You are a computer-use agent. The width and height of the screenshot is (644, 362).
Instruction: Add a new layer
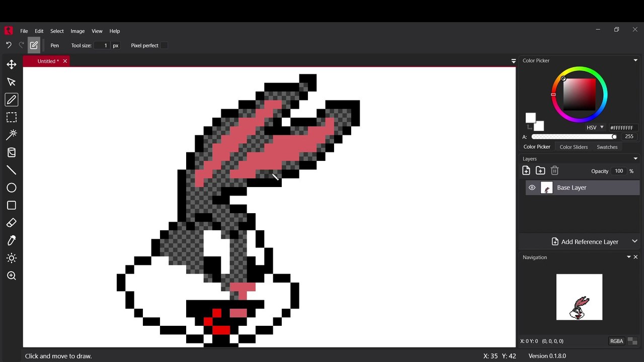(x=526, y=170)
